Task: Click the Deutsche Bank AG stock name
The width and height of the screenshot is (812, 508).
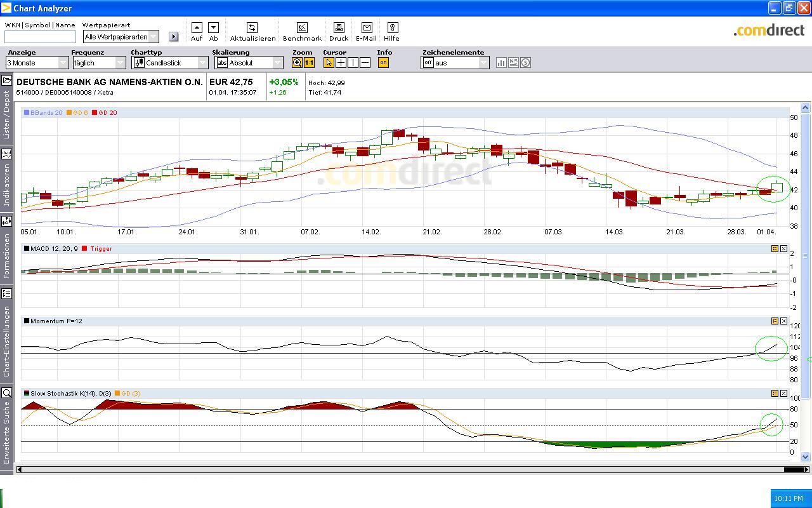Action: pyautogui.click(x=110, y=82)
